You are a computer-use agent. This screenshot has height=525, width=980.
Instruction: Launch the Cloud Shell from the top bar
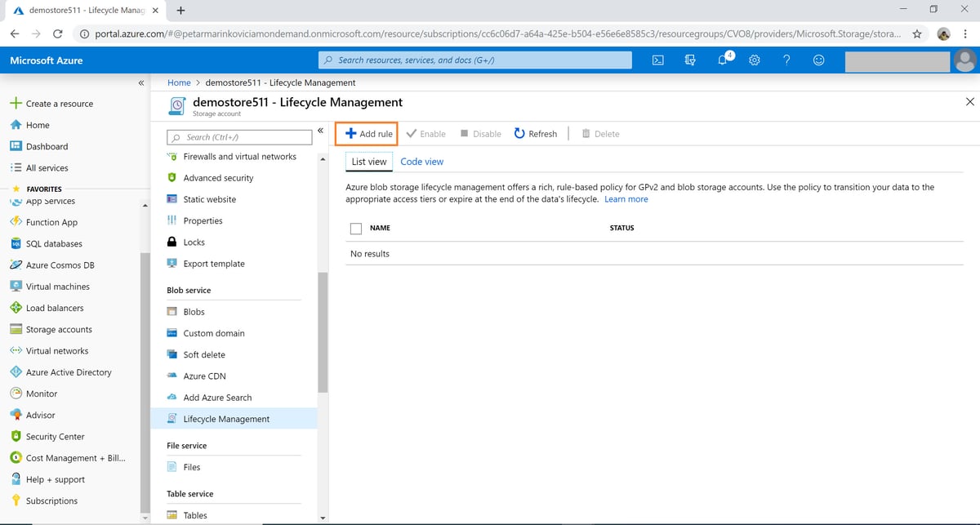coord(657,60)
